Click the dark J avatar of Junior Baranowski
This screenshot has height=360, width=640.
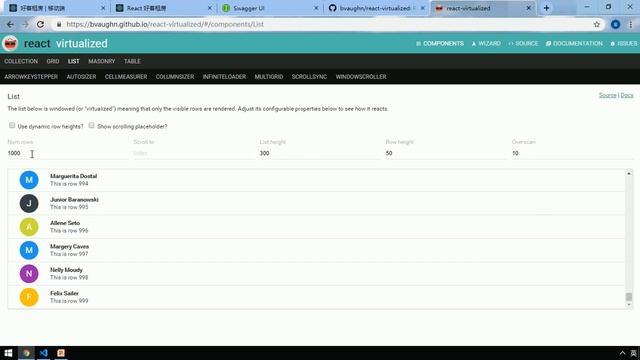pyautogui.click(x=29, y=203)
